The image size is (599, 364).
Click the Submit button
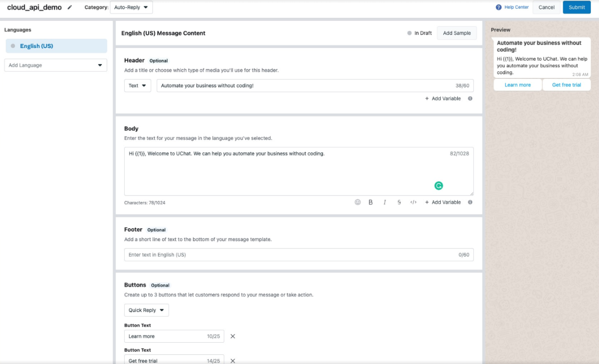(577, 7)
